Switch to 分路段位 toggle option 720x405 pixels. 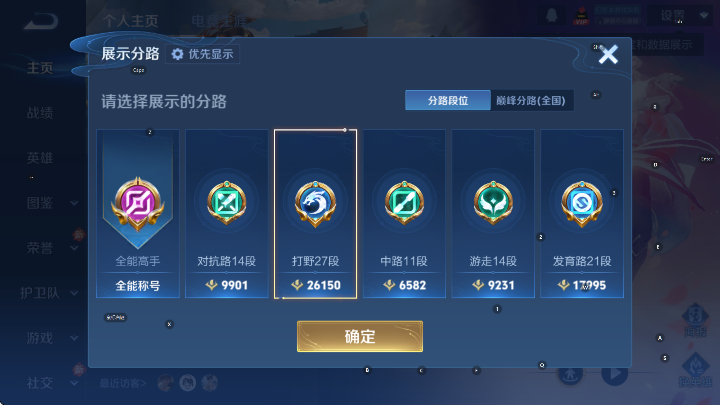coord(448,100)
